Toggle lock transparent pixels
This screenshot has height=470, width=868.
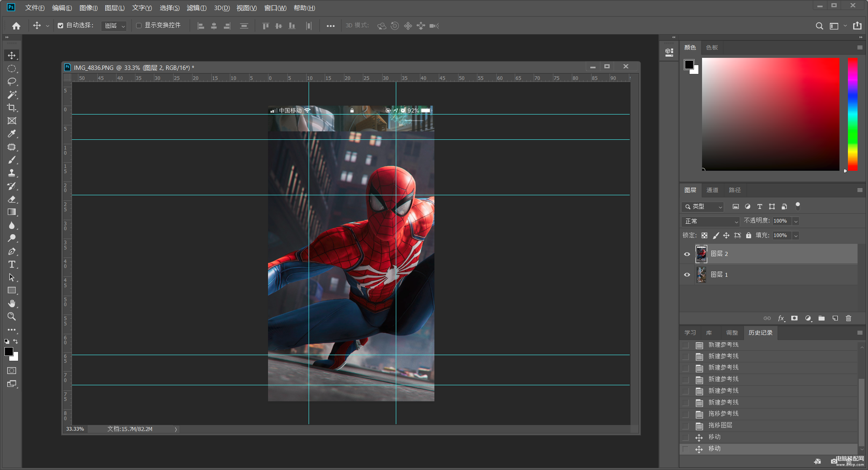pyautogui.click(x=704, y=235)
